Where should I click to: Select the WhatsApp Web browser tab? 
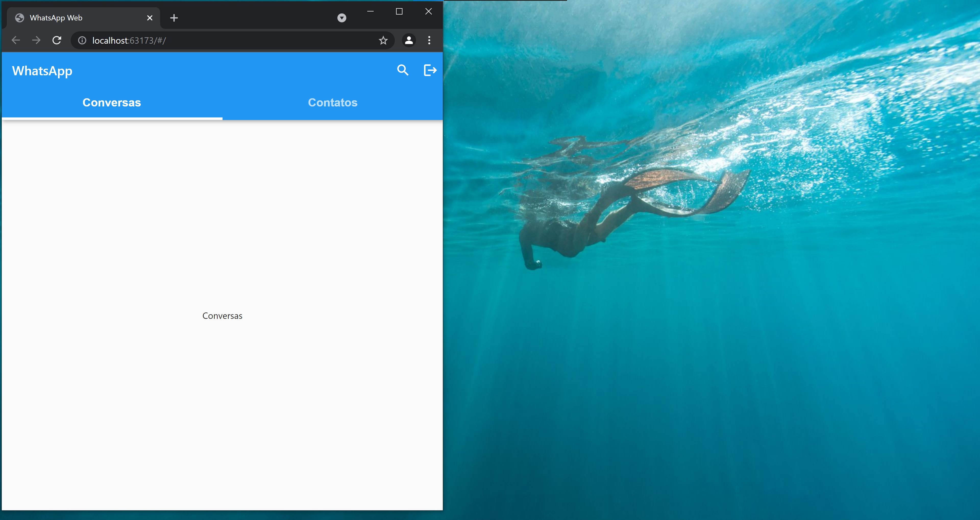click(x=76, y=18)
